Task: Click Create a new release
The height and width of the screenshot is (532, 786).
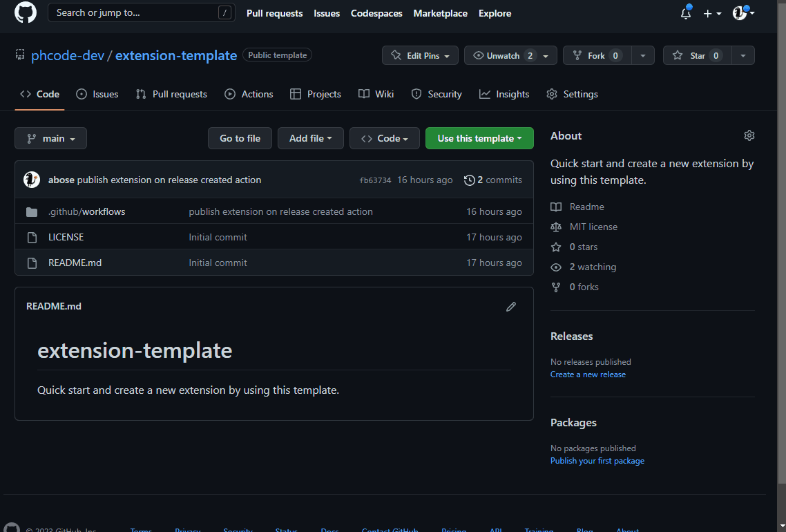Action: pyautogui.click(x=588, y=374)
